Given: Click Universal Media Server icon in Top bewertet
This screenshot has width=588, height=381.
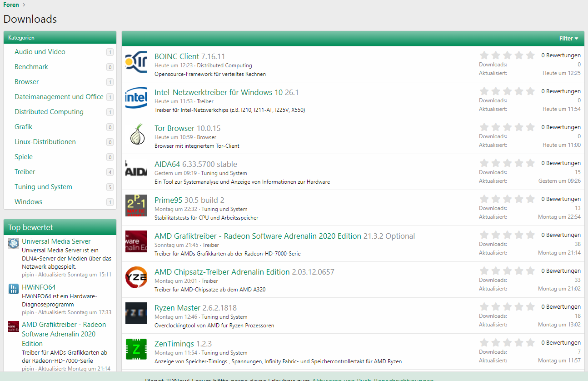Looking at the screenshot, I should click(14, 243).
